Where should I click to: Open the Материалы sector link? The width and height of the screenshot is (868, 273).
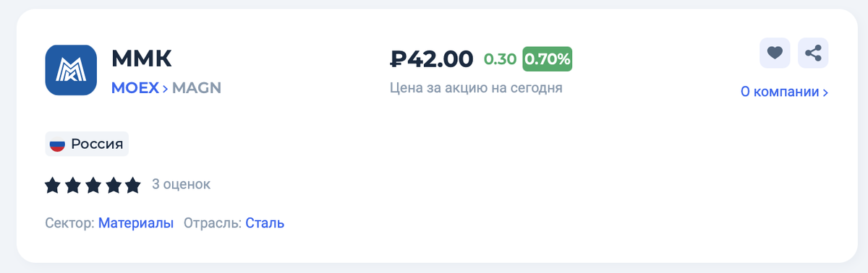136,223
